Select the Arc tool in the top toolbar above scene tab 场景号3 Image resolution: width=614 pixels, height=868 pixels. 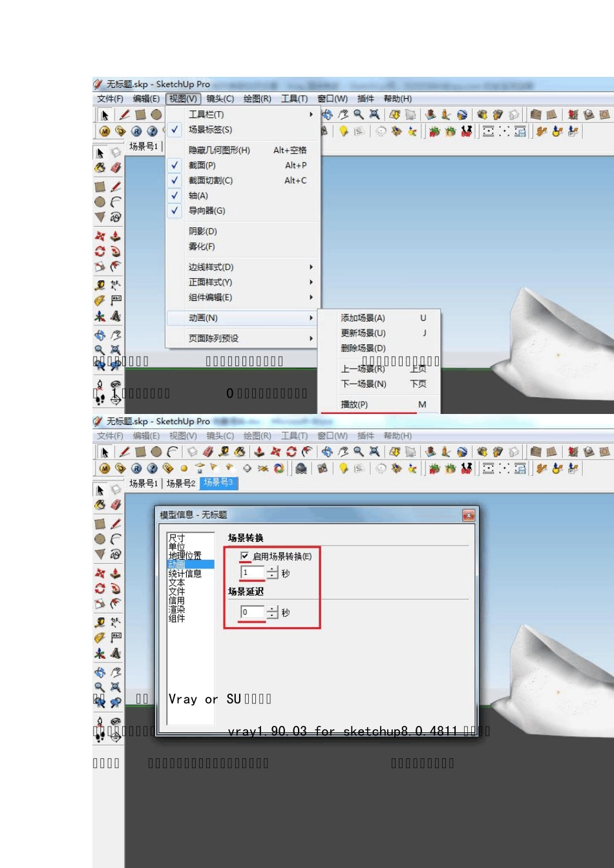[172, 451]
